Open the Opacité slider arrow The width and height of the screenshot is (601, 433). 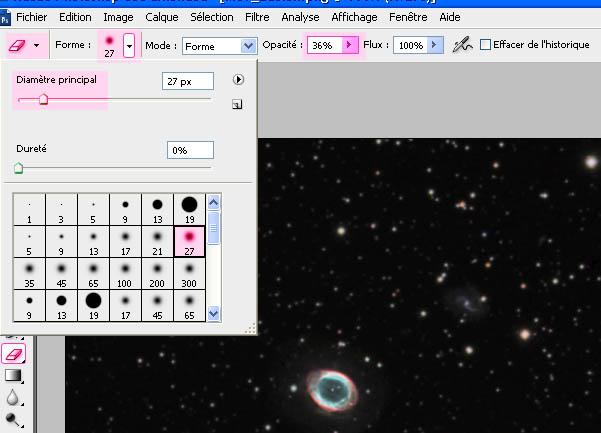pyautogui.click(x=349, y=45)
